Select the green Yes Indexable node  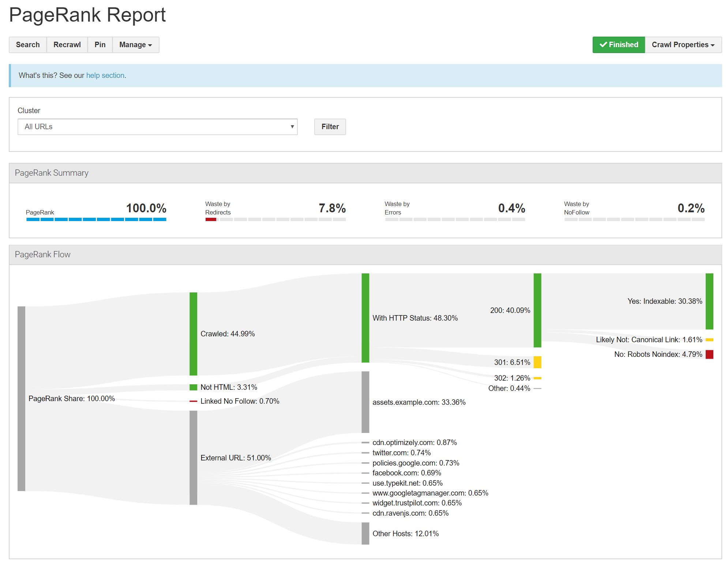[709, 301]
